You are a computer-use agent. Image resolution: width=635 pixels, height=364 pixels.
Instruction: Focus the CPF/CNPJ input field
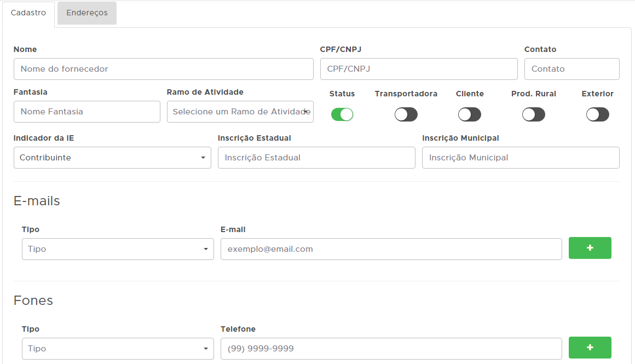click(419, 69)
